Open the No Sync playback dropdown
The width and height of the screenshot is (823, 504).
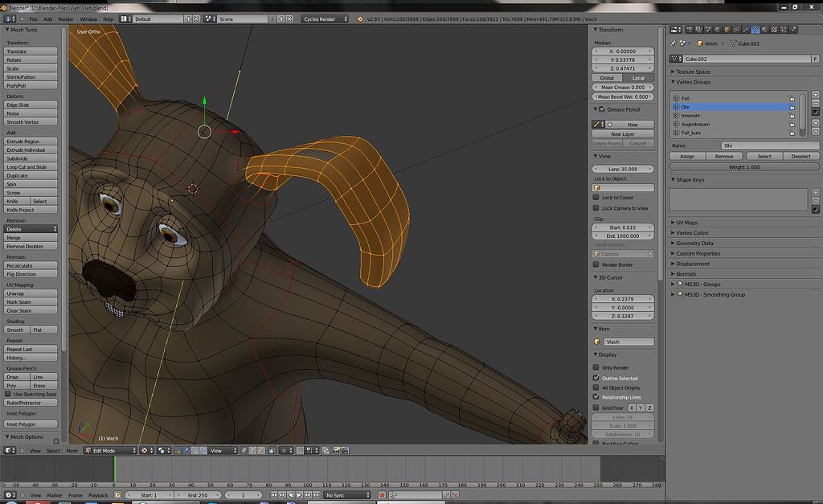click(346, 495)
